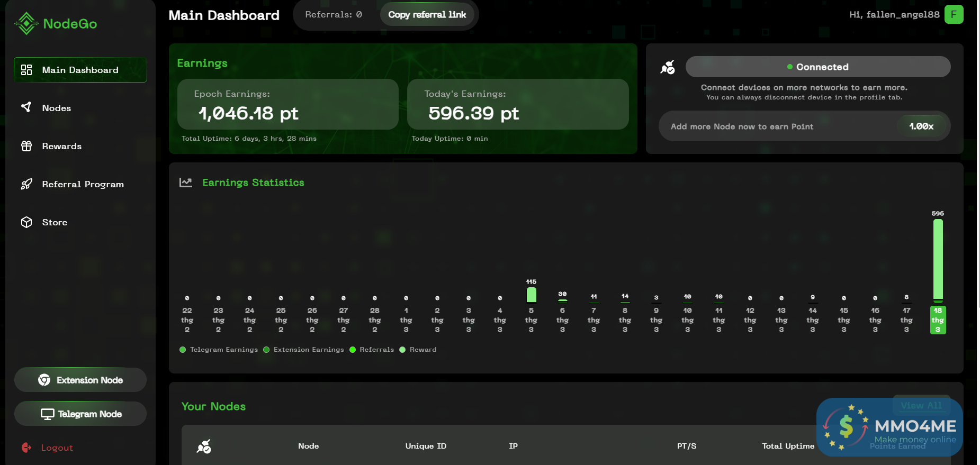
Task: Visit the Store page
Action: click(x=80, y=222)
